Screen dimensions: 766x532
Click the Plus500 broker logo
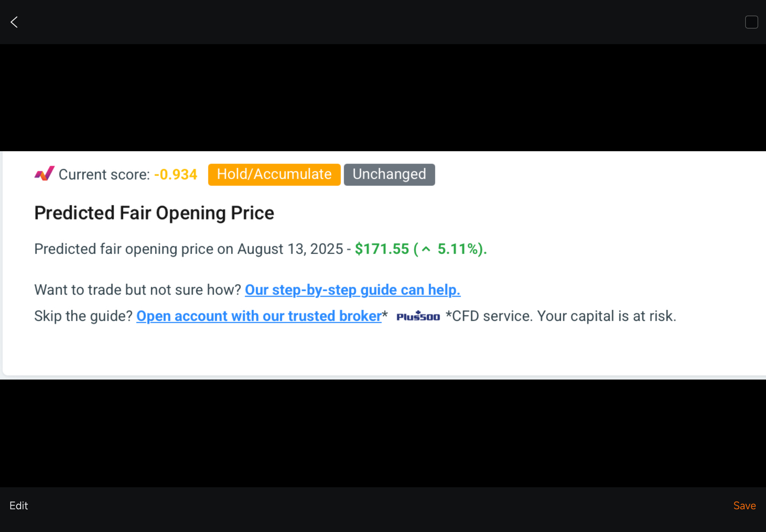(x=418, y=316)
